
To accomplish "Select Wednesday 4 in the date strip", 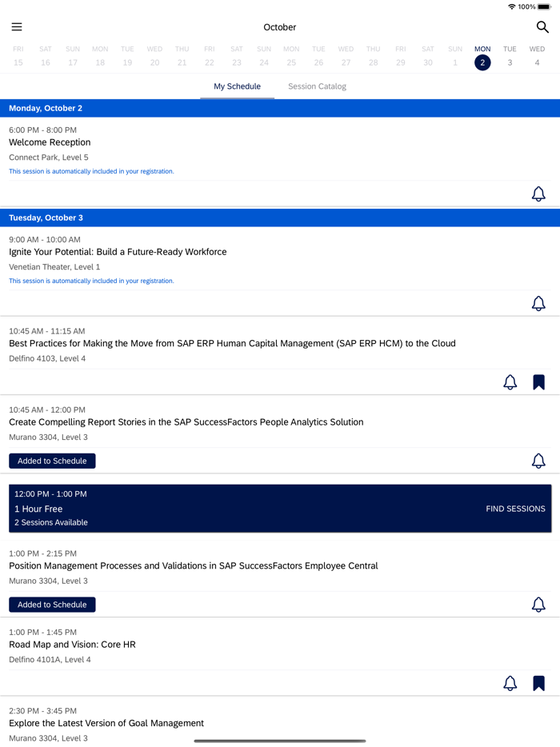I will click(537, 56).
